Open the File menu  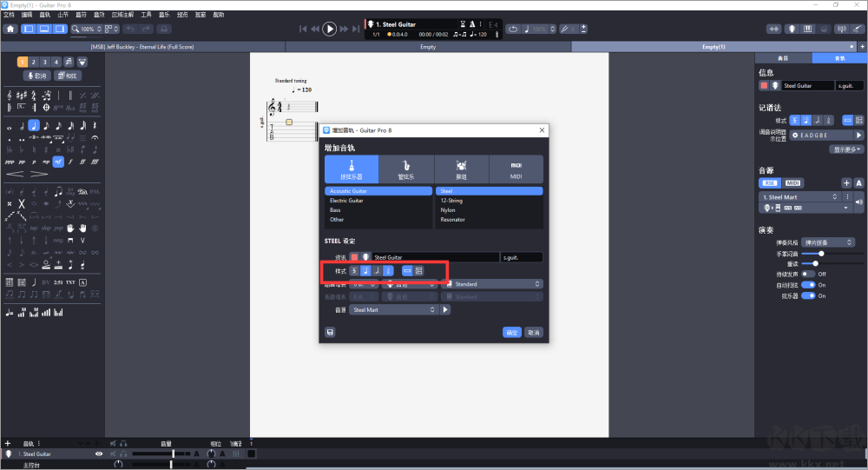click(9, 15)
